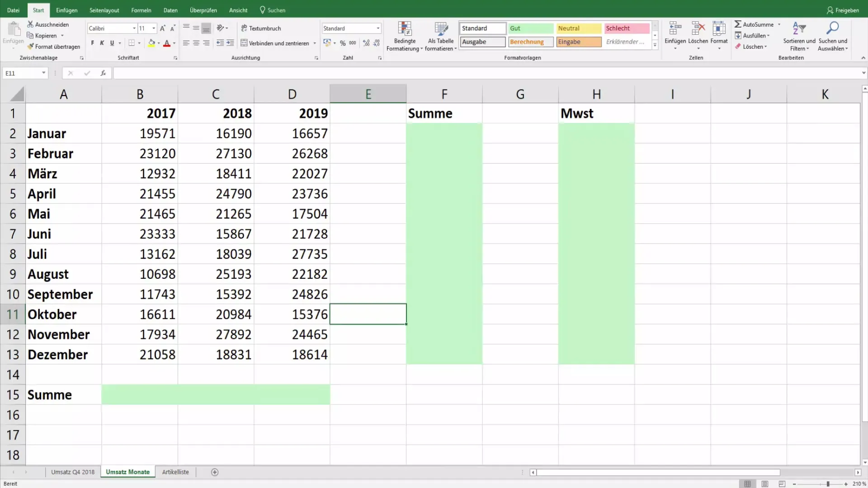Apply the Berechnung cell style
Viewport: 868px width, 488px height.
click(531, 42)
